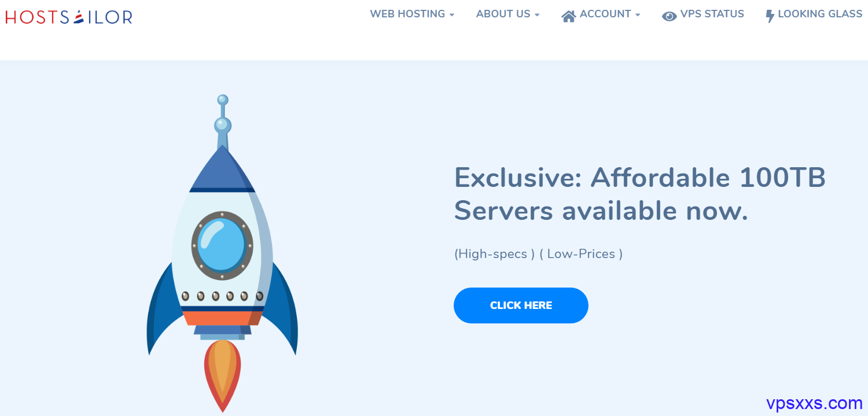Click the rocket's blue porthole window
The image size is (868, 416).
click(x=222, y=245)
